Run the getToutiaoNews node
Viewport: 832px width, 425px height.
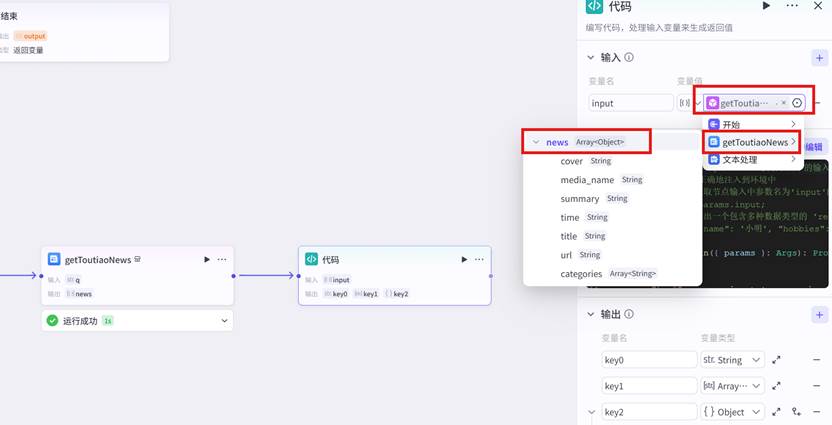(207, 259)
